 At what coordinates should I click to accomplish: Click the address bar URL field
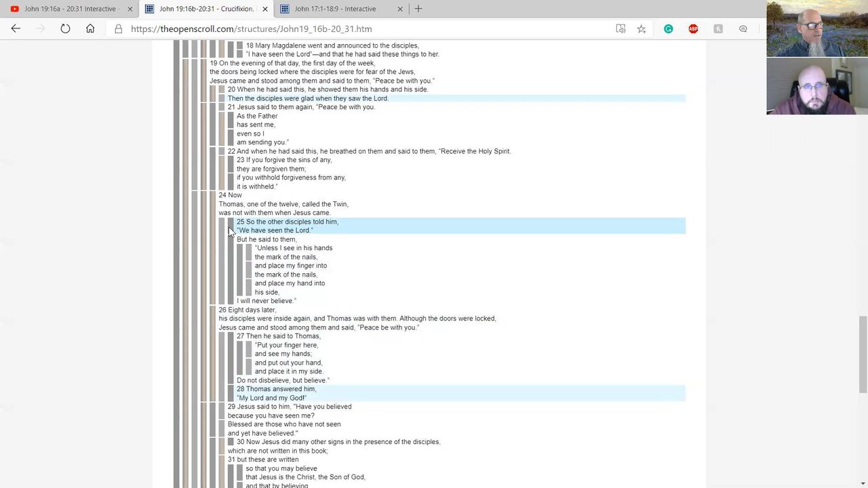pyautogui.click(x=339, y=29)
